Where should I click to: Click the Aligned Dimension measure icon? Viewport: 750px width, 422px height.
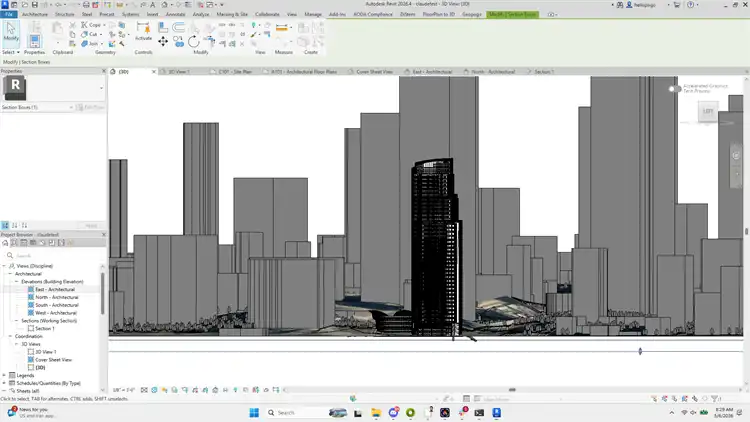tap(282, 28)
